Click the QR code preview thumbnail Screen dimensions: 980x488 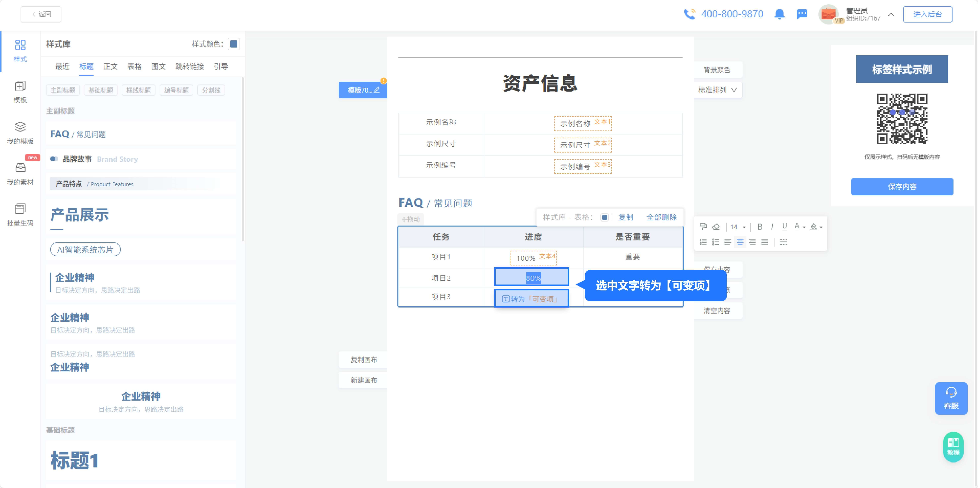coord(902,120)
